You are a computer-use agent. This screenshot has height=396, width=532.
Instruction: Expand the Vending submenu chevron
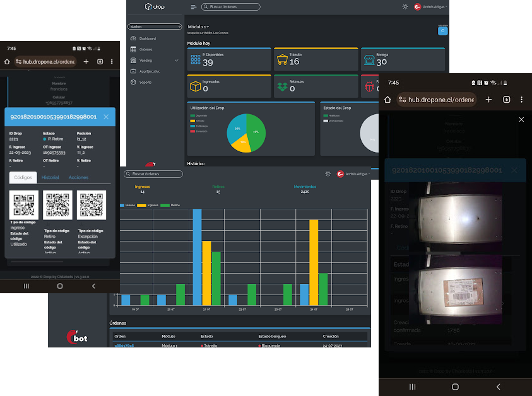point(177,61)
